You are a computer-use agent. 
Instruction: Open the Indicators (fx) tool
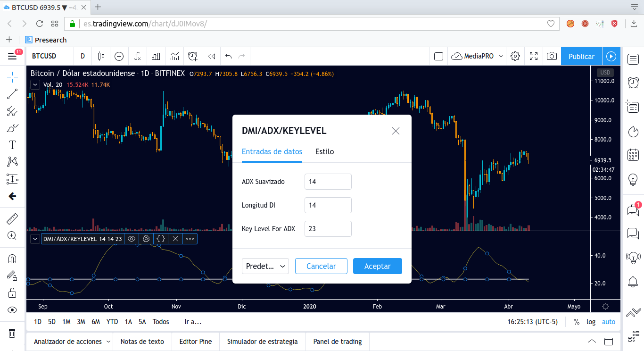137,56
